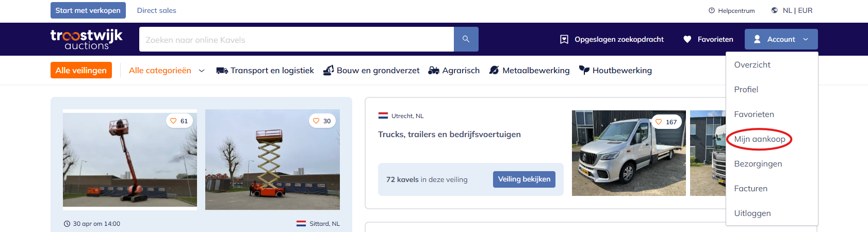Open Transport en logistiek truck category

(x=265, y=71)
